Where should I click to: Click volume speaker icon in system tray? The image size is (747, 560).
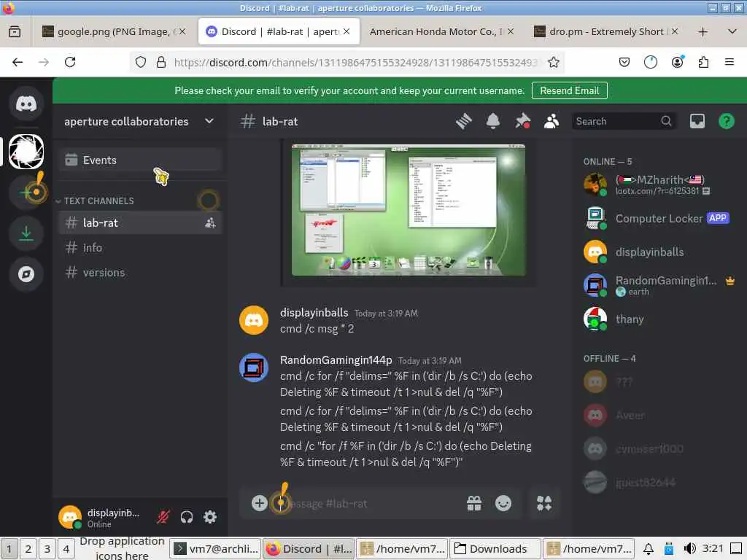coord(689,548)
